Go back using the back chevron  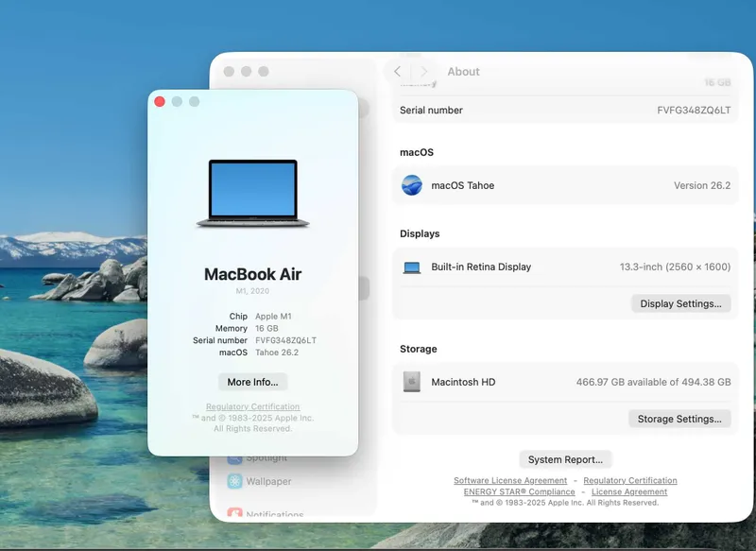point(397,71)
